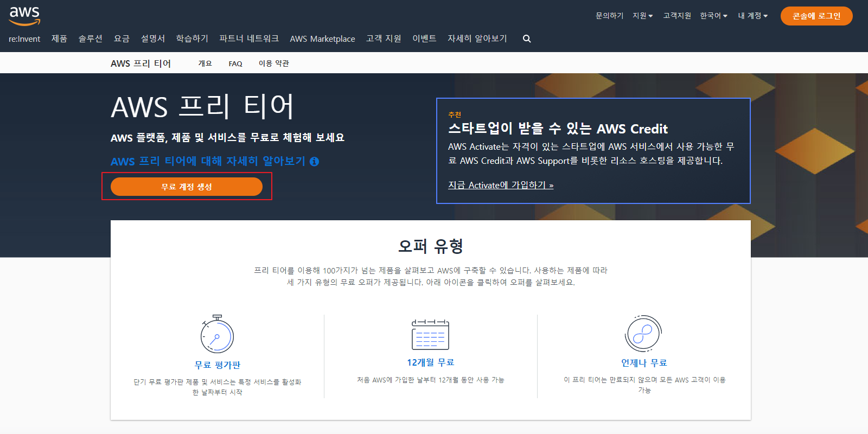
Task: Click the 언제나 무료 offer title
Action: [x=644, y=363]
